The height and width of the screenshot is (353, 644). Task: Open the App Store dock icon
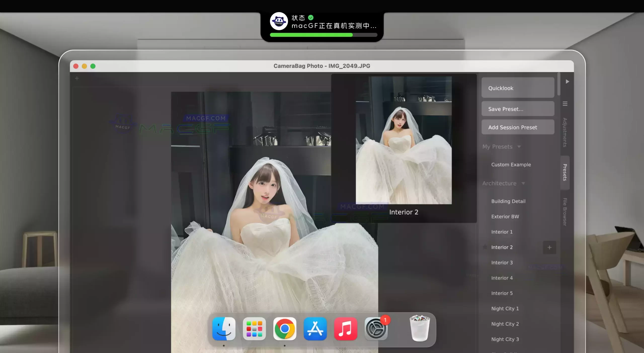(315, 329)
